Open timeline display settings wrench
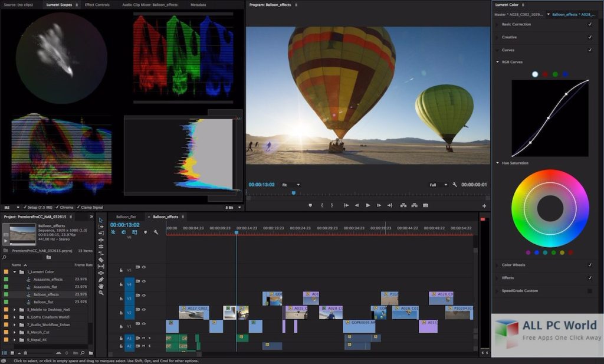604x364 pixels. [x=156, y=232]
